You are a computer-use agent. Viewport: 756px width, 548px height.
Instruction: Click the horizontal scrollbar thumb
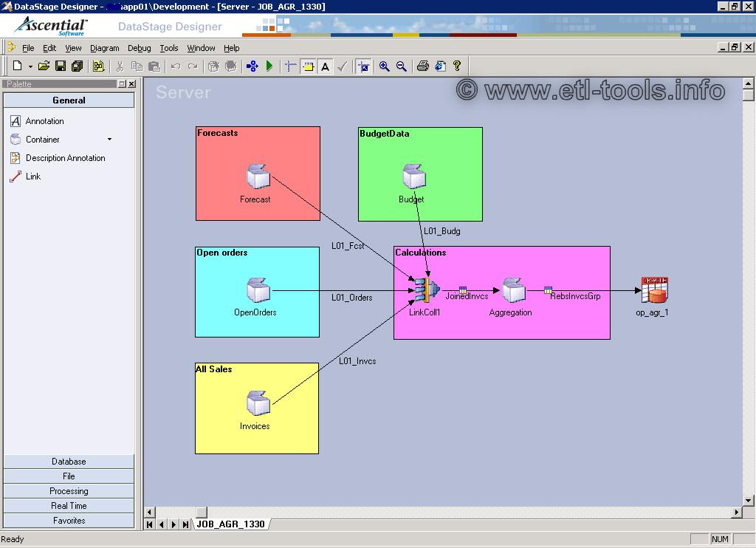click(x=202, y=512)
